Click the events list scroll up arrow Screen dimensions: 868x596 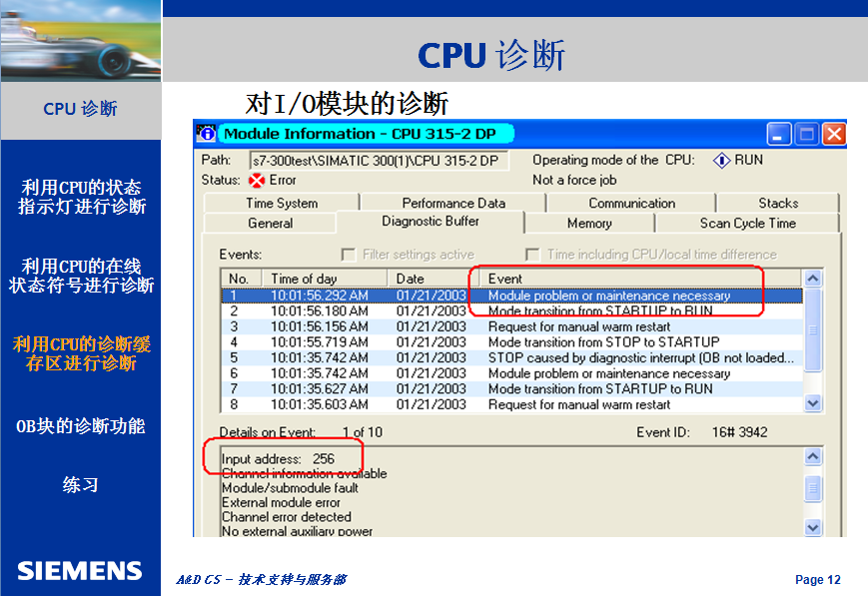tap(813, 279)
